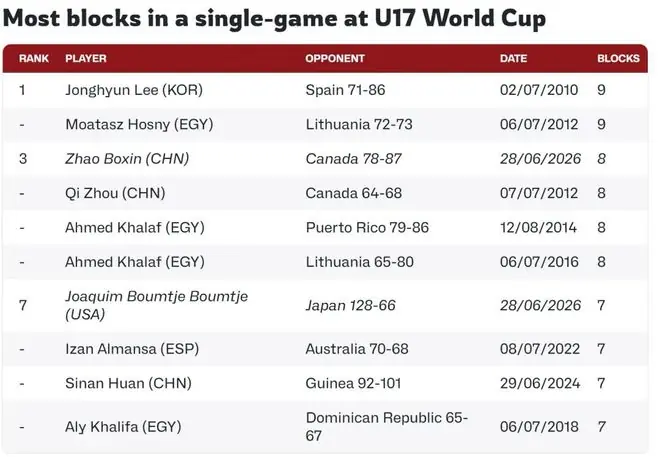Click the table title heading text
The height and width of the screenshot is (457, 660).
[274, 19]
